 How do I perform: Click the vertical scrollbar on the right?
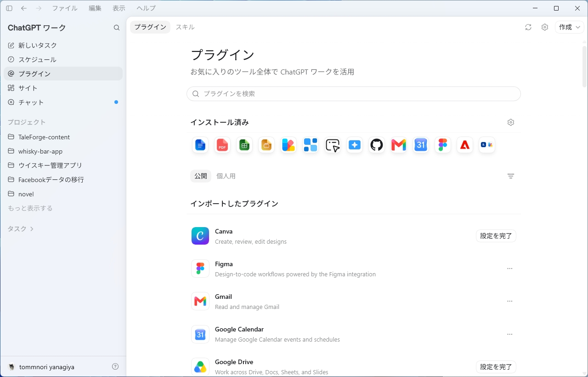point(584,67)
